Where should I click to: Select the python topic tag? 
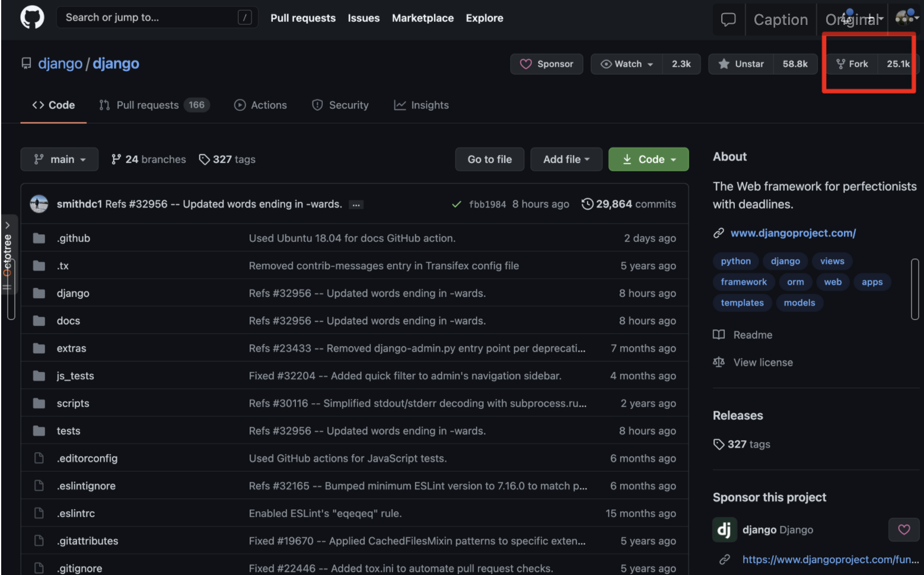pyautogui.click(x=735, y=261)
